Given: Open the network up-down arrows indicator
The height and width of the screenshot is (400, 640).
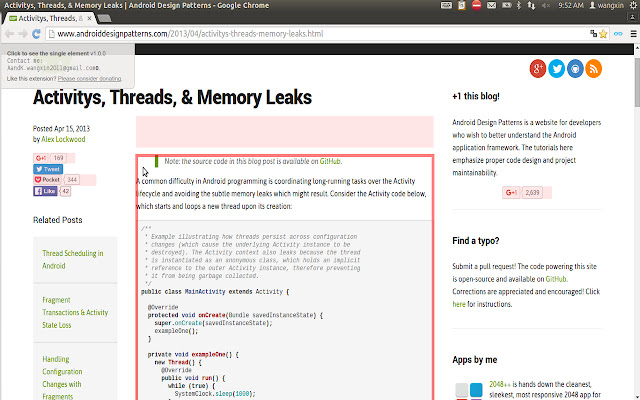Looking at the screenshot, I should pyautogui.click(x=531, y=5).
